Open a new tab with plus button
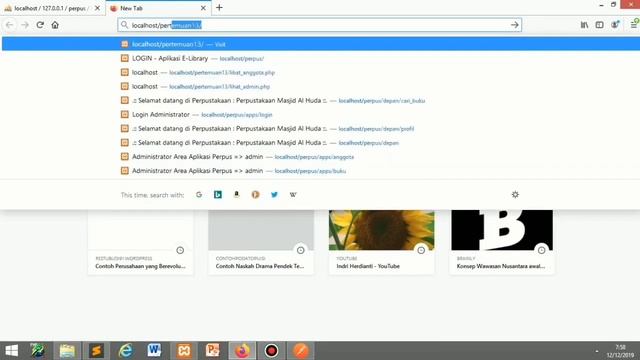Image resolution: width=640 pixels, height=360 pixels. (219, 8)
